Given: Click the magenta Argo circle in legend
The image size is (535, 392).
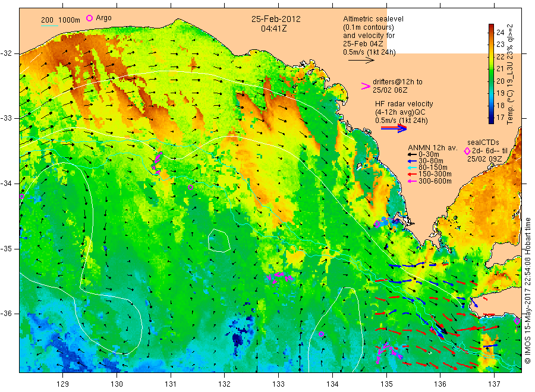Looking at the screenshot, I should (89, 18).
